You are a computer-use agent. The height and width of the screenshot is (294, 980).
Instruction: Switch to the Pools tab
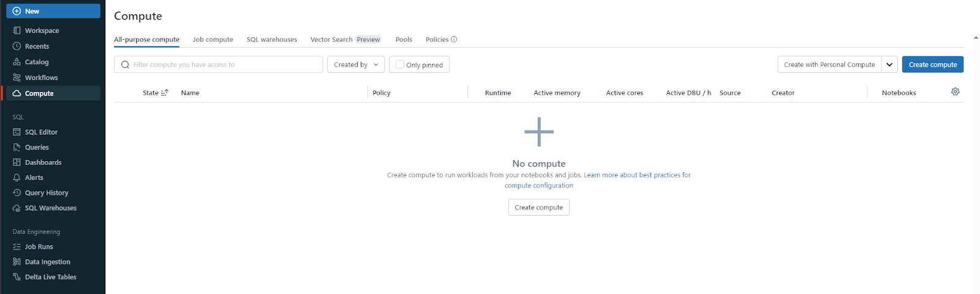404,39
